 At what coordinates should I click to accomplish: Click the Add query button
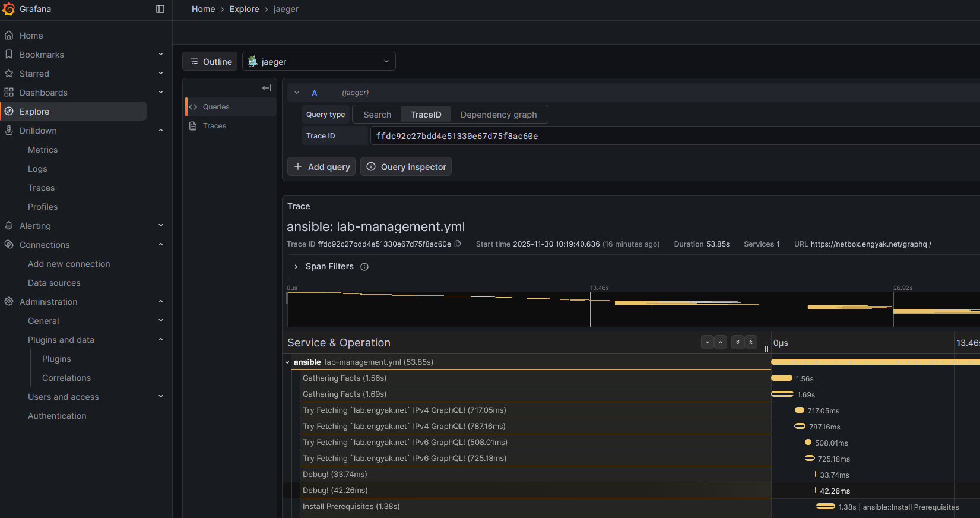point(322,167)
